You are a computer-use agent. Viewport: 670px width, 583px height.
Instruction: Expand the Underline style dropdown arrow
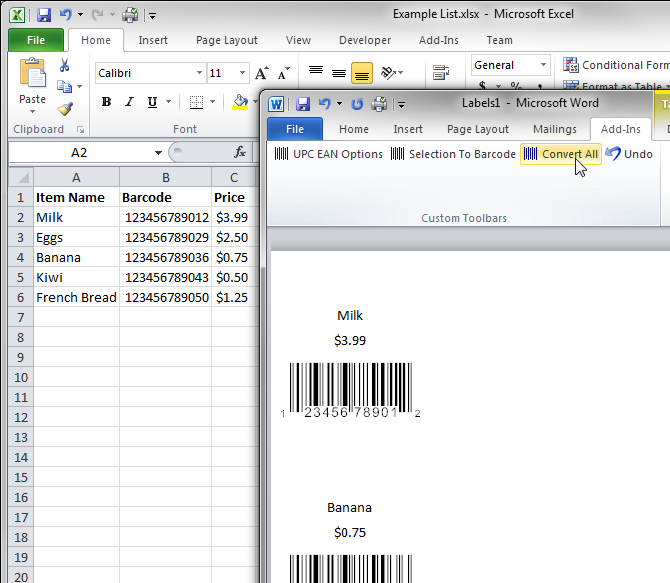(x=168, y=102)
